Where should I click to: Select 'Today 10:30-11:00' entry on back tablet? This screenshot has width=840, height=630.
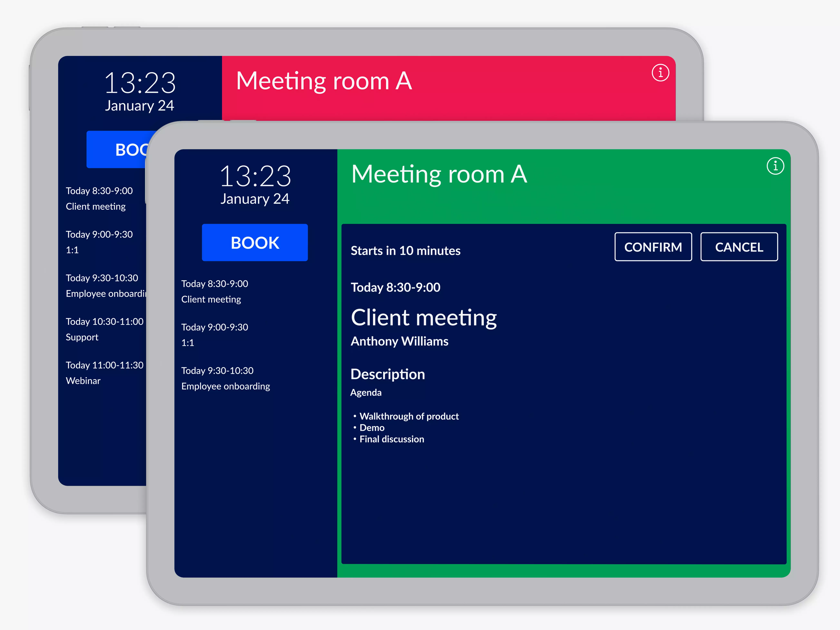click(x=104, y=322)
